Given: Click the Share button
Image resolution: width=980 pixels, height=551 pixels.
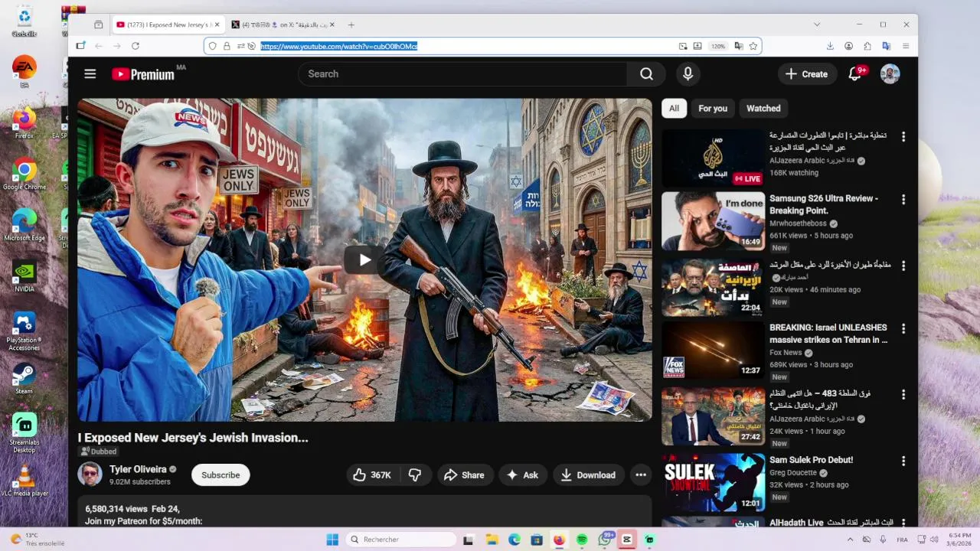Looking at the screenshot, I should click(465, 475).
